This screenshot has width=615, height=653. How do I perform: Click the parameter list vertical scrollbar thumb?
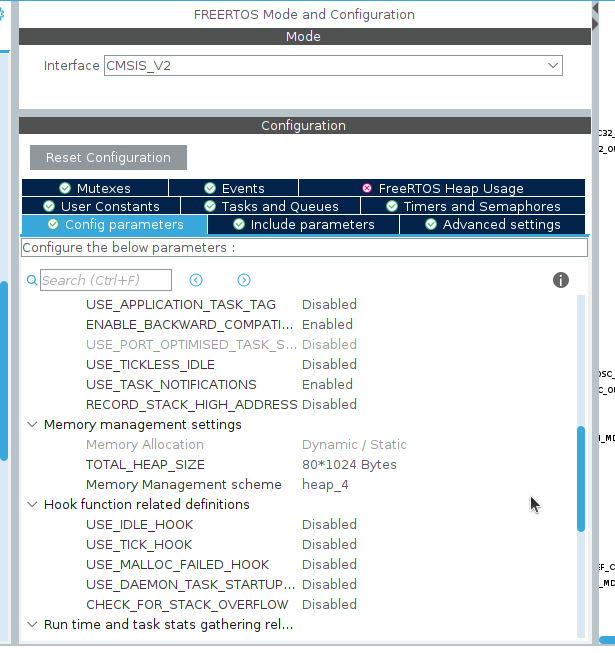(x=581, y=479)
